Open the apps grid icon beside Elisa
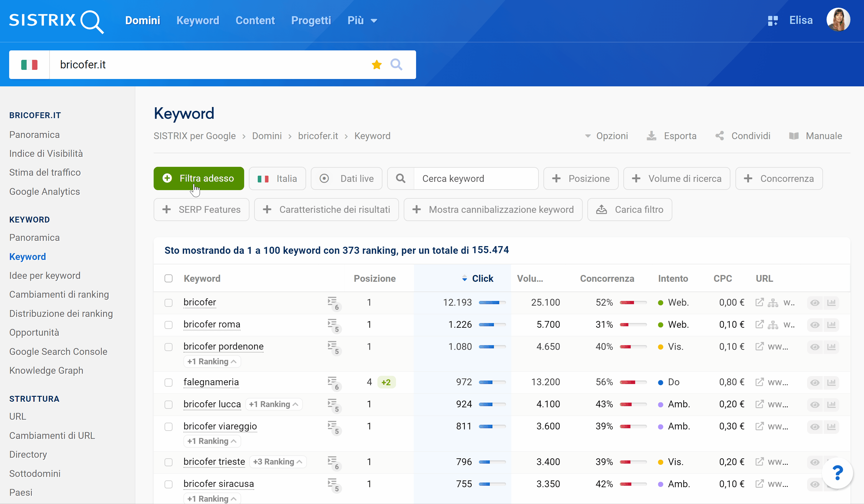Image resolution: width=864 pixels, height=504 pixels. pyautogui.click(x=773, y=21)
